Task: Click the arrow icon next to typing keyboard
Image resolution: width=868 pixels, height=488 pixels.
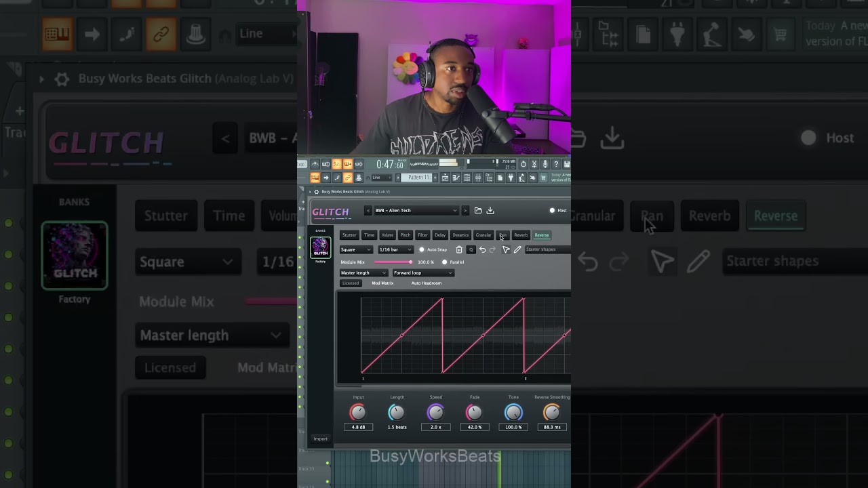Action: (326, 178)
